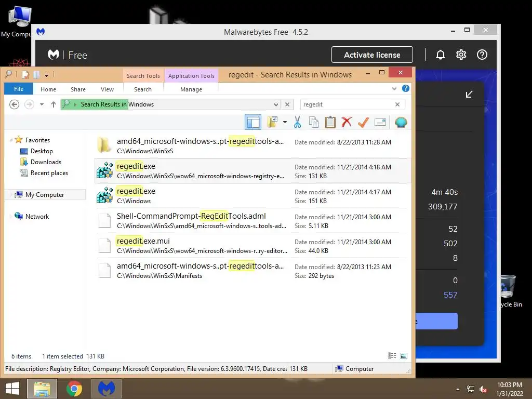Viewport: 532px width, 399px height.
Task: Expand the address bar history dropdown
Action: 276,104
